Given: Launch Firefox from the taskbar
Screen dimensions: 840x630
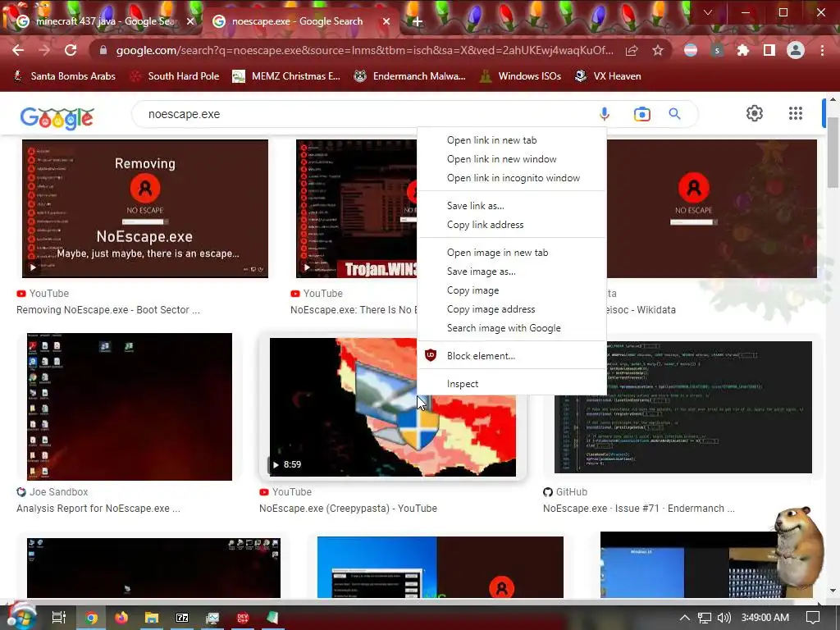Looking at the screenshot, I should [121, 618].
